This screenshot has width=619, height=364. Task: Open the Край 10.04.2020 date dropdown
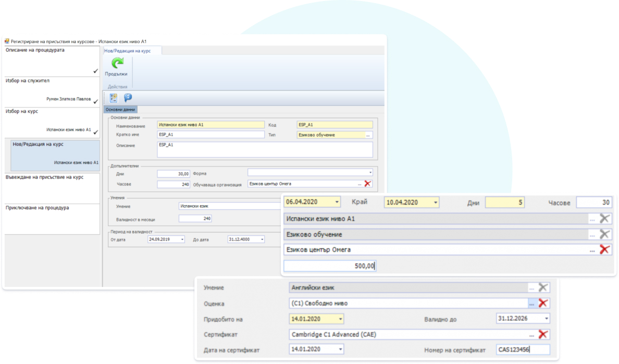click(436, 203)
